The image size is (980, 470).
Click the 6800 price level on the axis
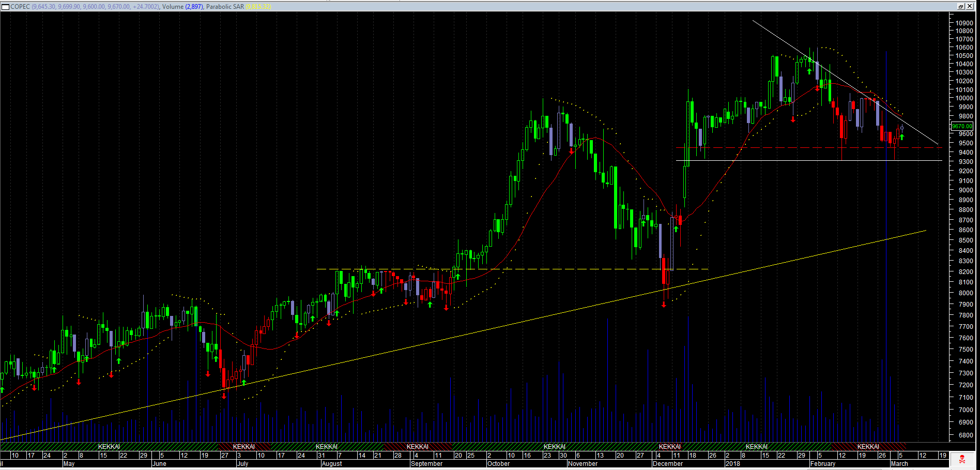966,435
